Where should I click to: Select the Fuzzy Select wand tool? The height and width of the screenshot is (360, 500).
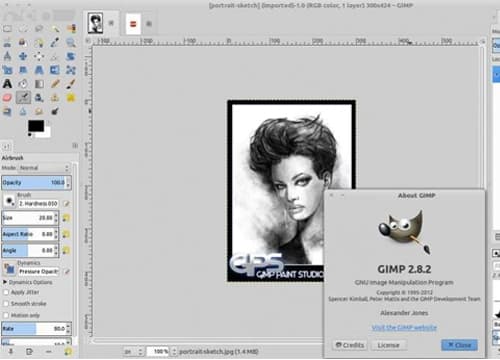click(x=55, y=29)
